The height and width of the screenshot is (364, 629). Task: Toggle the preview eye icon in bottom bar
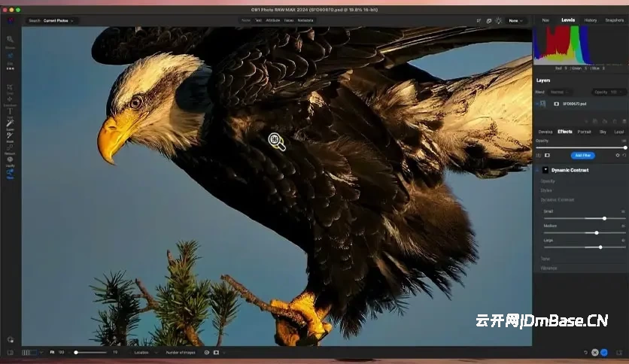coord(207,353)
